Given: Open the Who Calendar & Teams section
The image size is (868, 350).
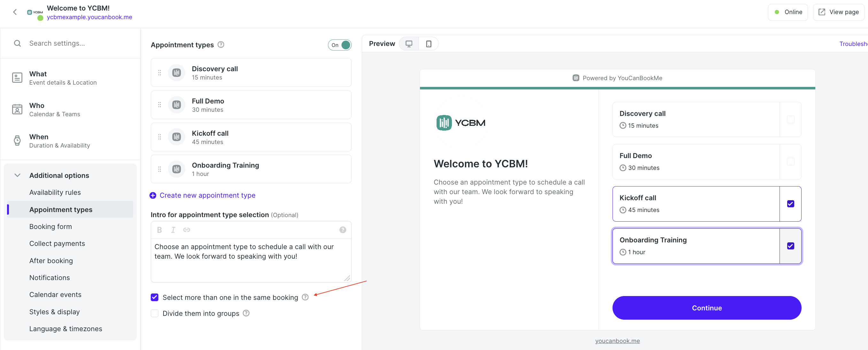Looking at the screenshot, I should point(70,110).
